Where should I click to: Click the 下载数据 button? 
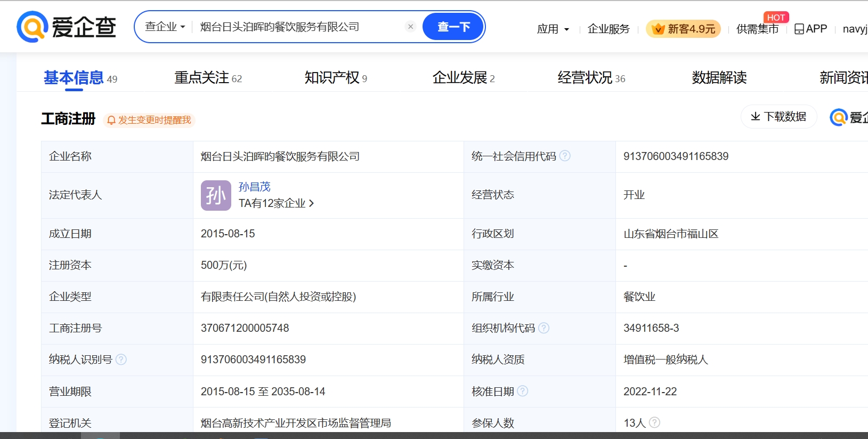point(778,116)
